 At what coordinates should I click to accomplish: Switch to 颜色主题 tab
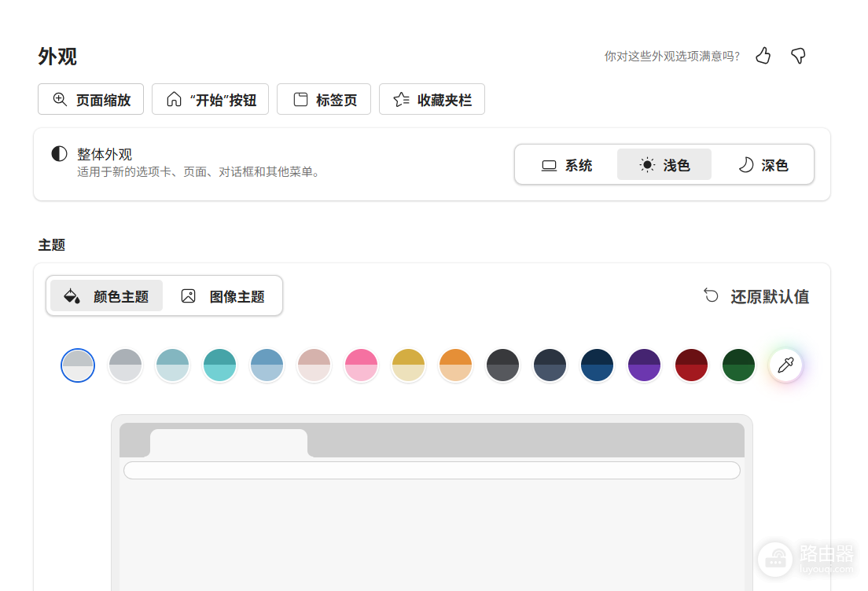click(106, 296)
